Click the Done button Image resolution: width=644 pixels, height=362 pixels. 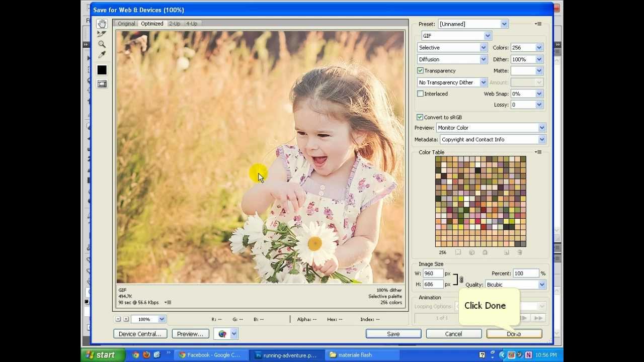click(514, 334)
